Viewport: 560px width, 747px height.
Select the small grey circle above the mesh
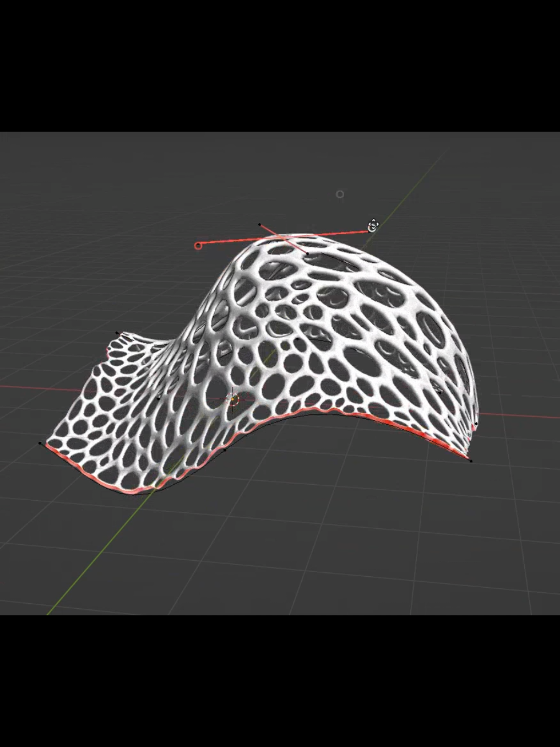340,194
